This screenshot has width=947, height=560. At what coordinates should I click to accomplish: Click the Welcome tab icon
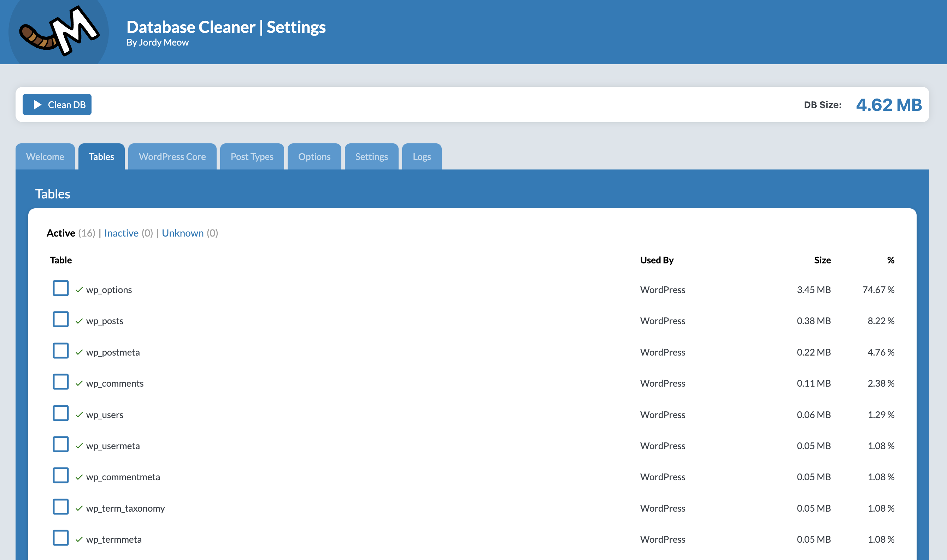click(x=45, y=156)
